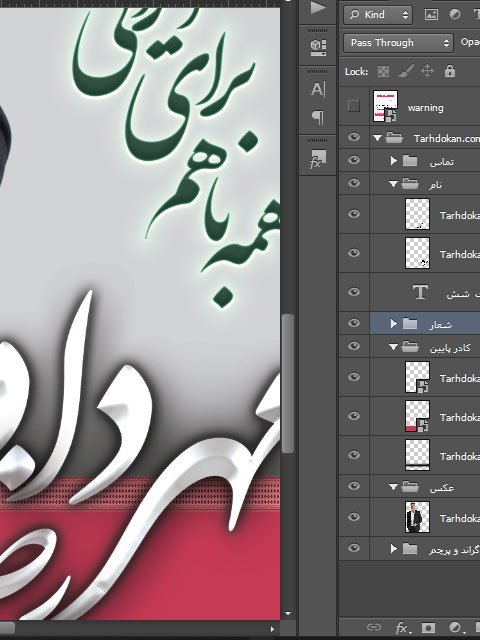Open the Actions panel play icon
The height and width of the screenshot is (640, 480).
pyautogui.click(x=318, y=7)
